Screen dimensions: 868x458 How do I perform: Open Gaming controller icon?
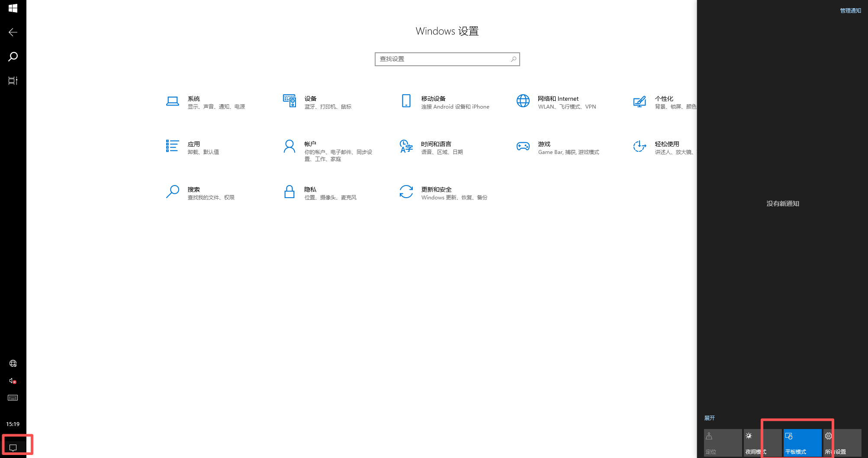[523, 146]
